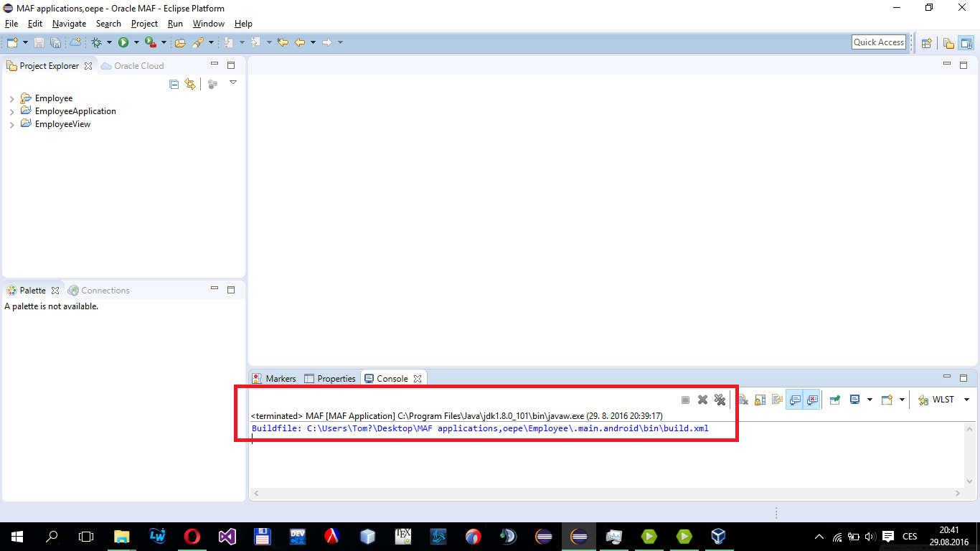Image resolution: width=980 pixels, height=551 pixels.
Task: Click the Oracle Cloud toolbar icon
Action: tap(75, 42)
